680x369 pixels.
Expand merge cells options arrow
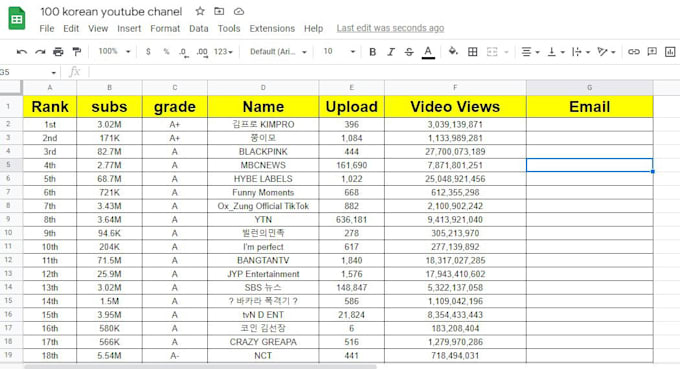(506, 52)
